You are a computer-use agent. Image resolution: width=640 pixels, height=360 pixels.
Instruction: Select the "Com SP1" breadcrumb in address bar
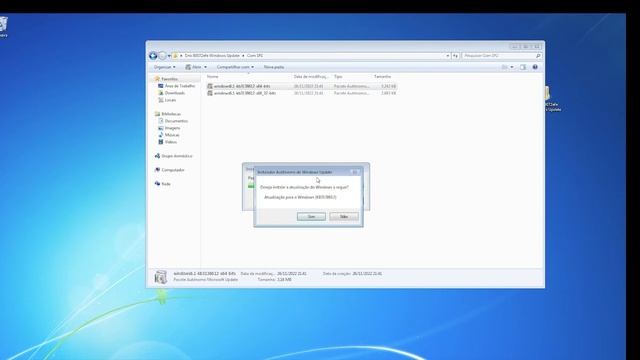(x=255, y=56)
